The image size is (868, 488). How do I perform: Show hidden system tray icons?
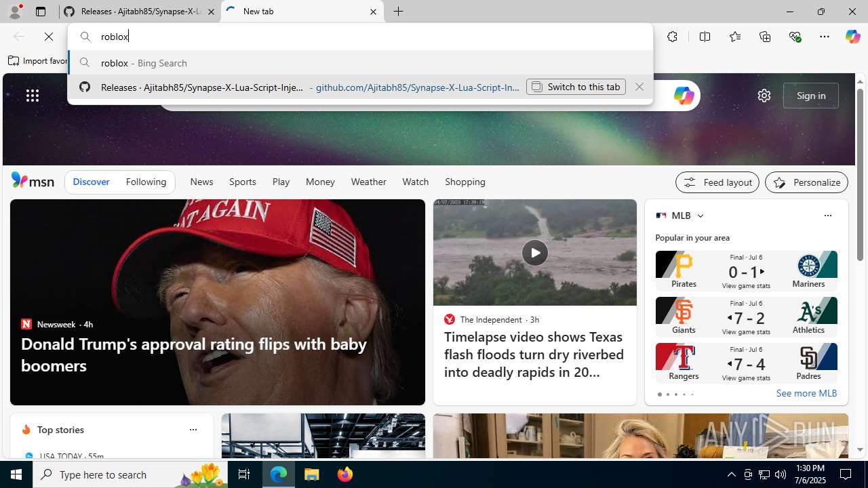coord(731,474)
